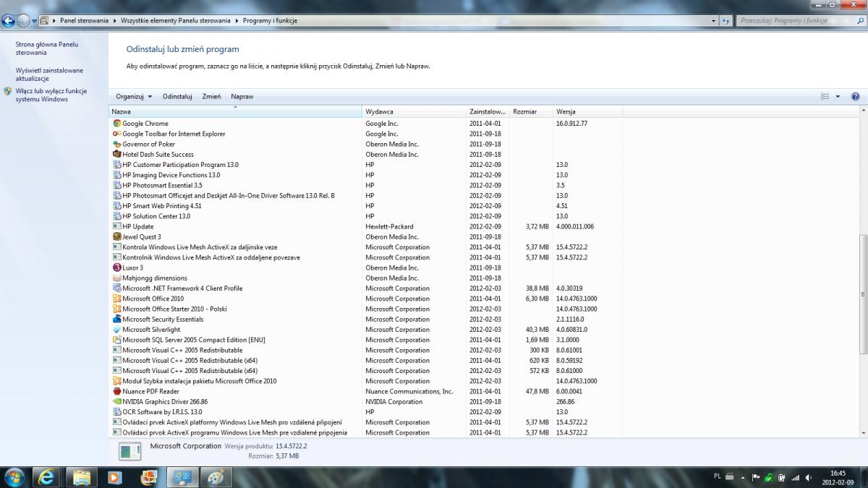
Task: Sort by the Nazwa column header
Action: coord(235,111)
